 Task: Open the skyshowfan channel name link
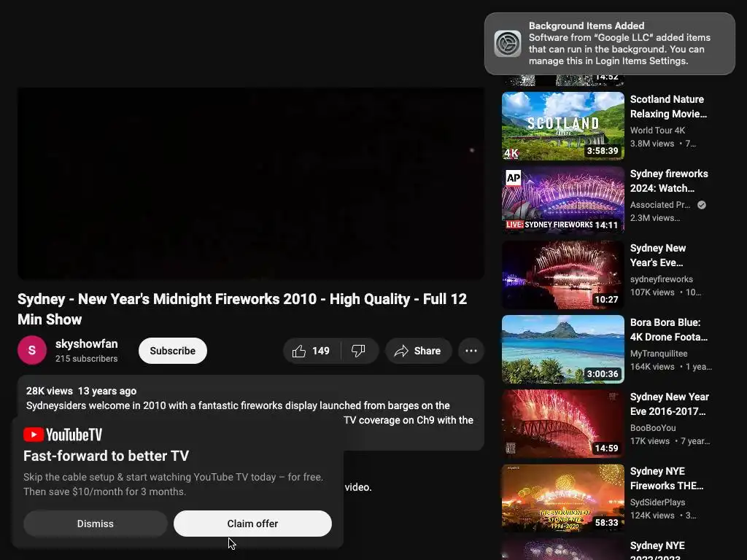point(86,344)
